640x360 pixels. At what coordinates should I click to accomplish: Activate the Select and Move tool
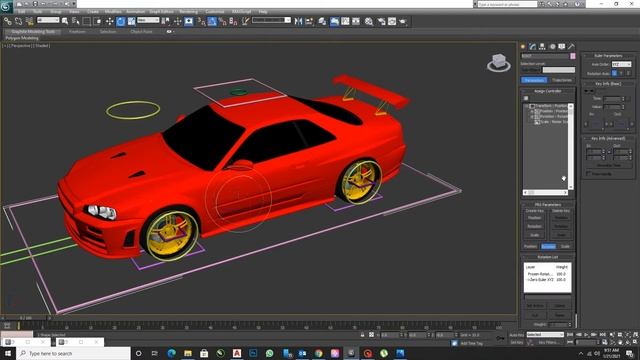tap(109, 21)
